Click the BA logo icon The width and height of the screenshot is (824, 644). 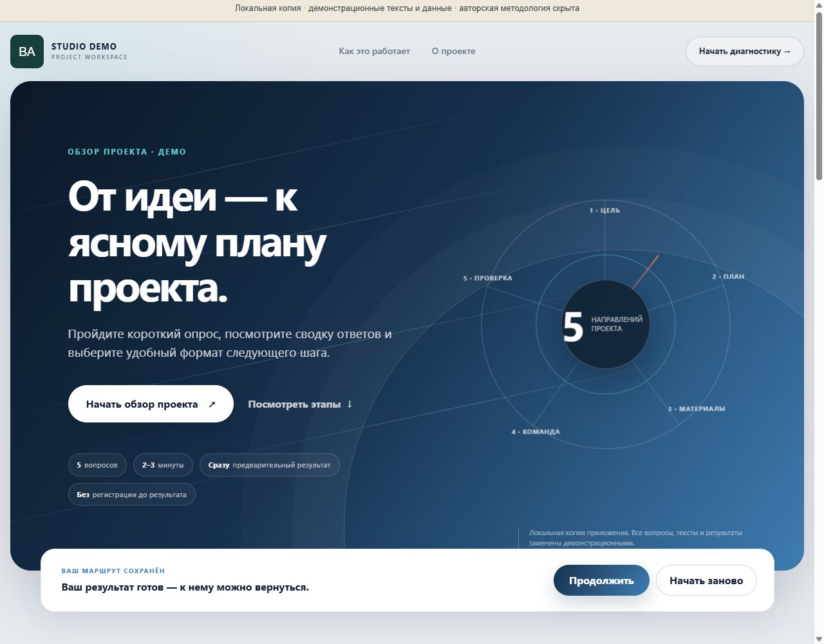click(x=27, y=52)
